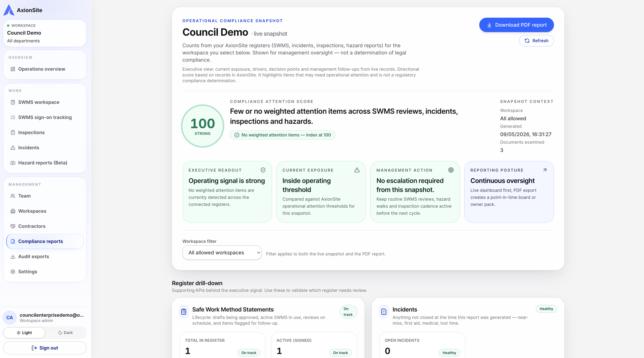The height and width of the screenshot is (358, 644).
Task: Open the Reporting Posture card
Action: point(509,192)
